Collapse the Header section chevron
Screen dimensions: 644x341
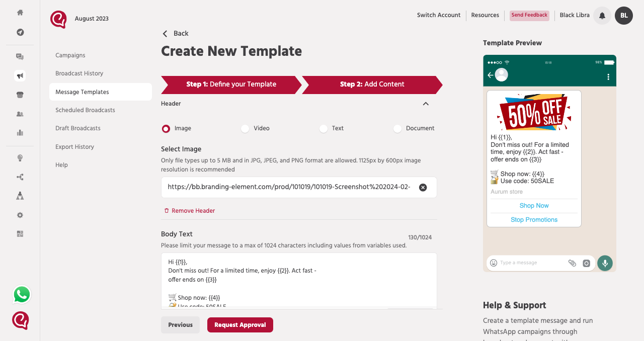coord(426,104)
